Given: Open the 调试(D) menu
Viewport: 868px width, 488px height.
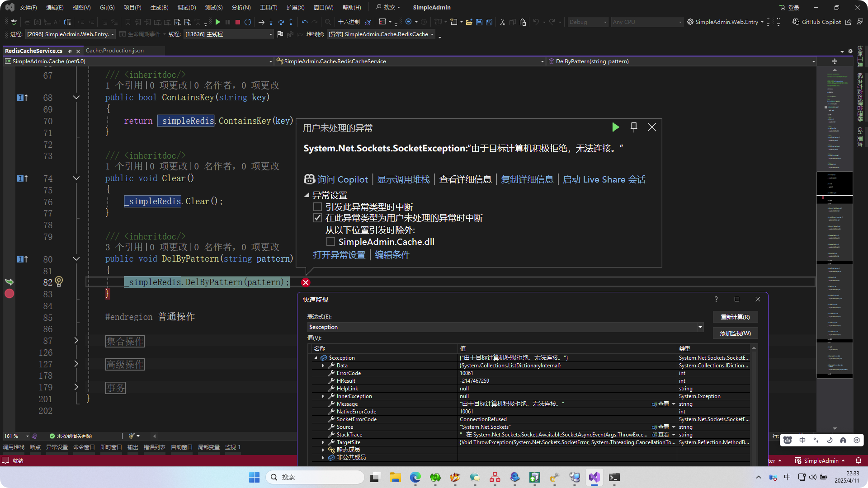Looking at the screenshot, I should pos(186,7).
